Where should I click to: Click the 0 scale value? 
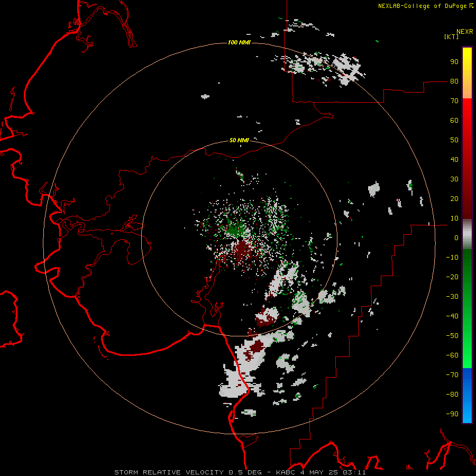(x=456, y=237)
